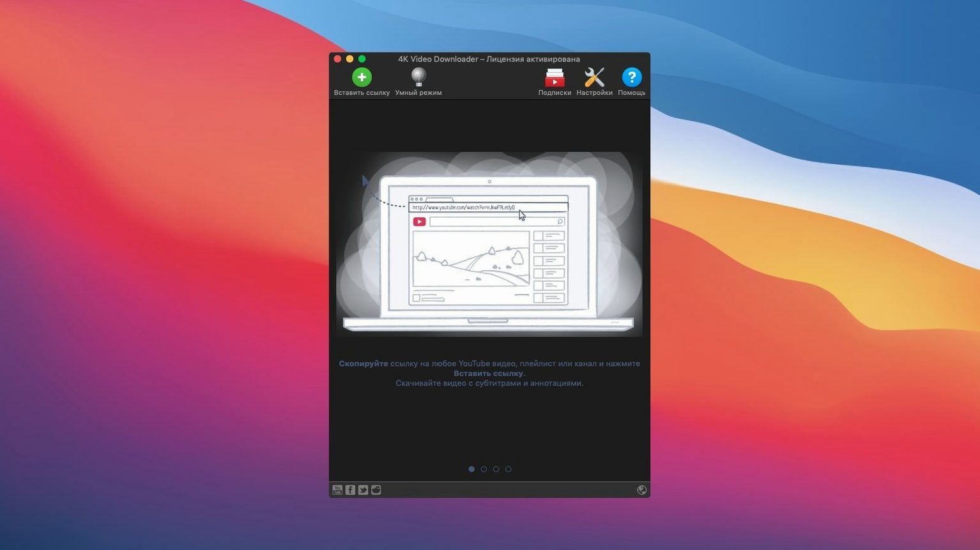The height and width of the screenshot is (550, 980).
Task: Click title "4K Video Downloader – Лицензия активирована"
Action: coord(489,59)
